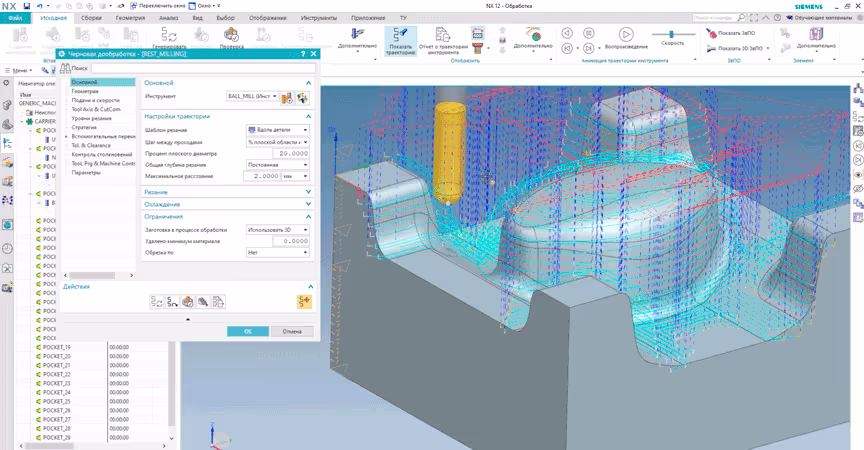The height and width of the screenshot is (450, 864).
Task: Select Tool Axis & CutCom item
Action: click(96, 109)
